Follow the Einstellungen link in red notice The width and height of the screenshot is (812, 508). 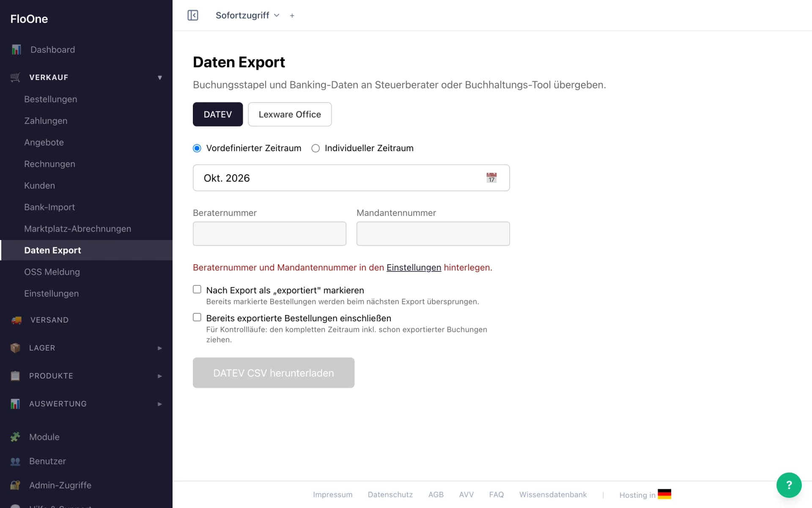[414, 268]
